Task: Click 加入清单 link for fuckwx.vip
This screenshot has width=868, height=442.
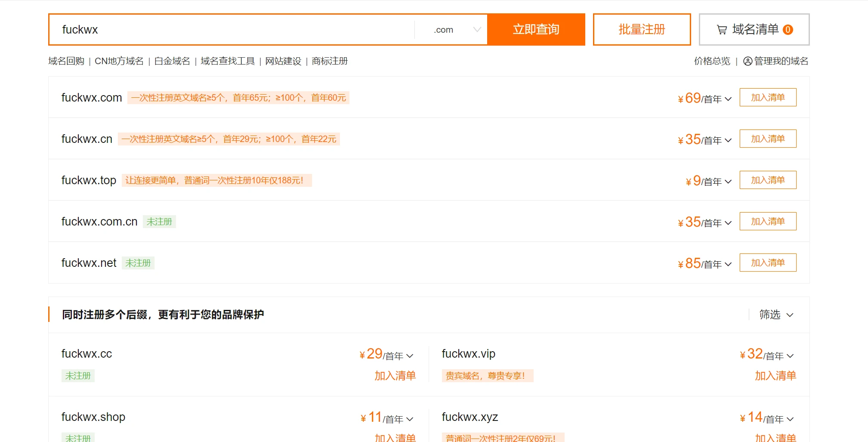Action: (x=775, y=376)
